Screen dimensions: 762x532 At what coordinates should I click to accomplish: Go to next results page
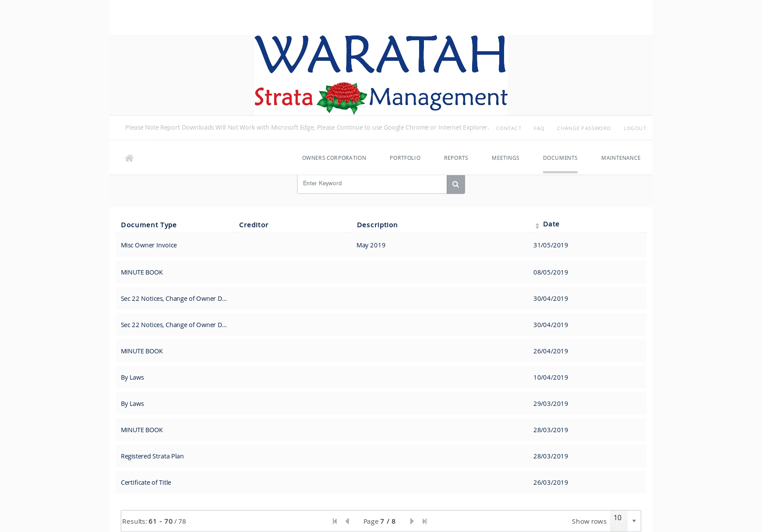412,521
